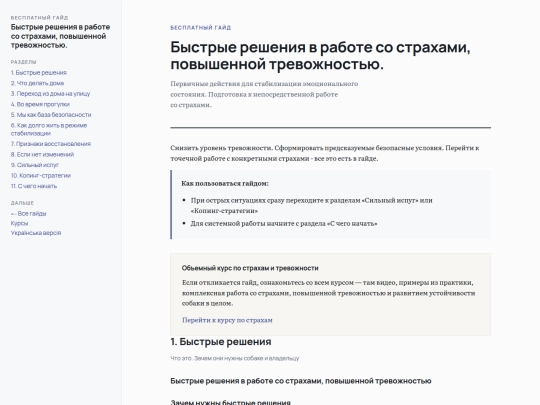
Task: Click subheading 'Зачем нужны быстрые решения'
Action: tap(230, 402)
